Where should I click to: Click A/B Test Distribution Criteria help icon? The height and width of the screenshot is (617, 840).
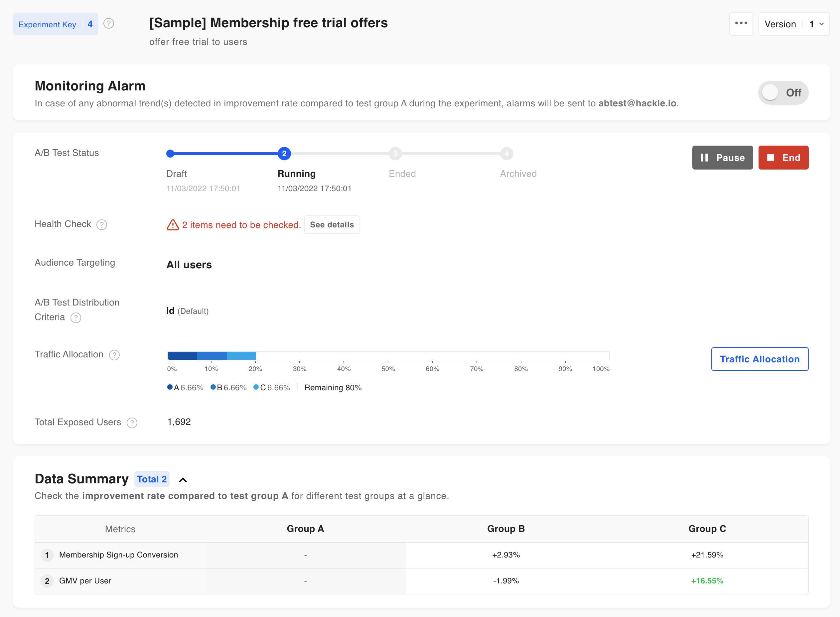pos(76,317)
